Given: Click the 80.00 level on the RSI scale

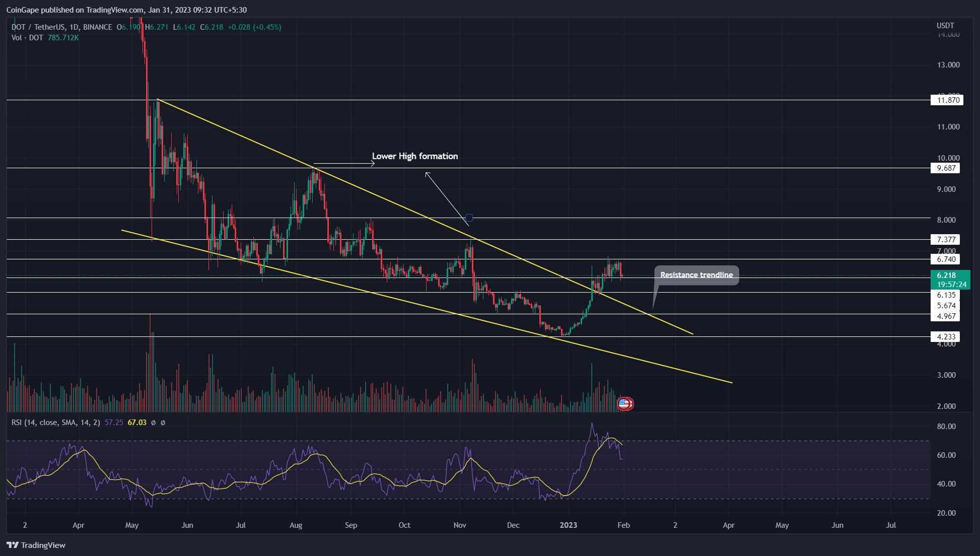Looking at the screenshot, I should tap(946, 427).
